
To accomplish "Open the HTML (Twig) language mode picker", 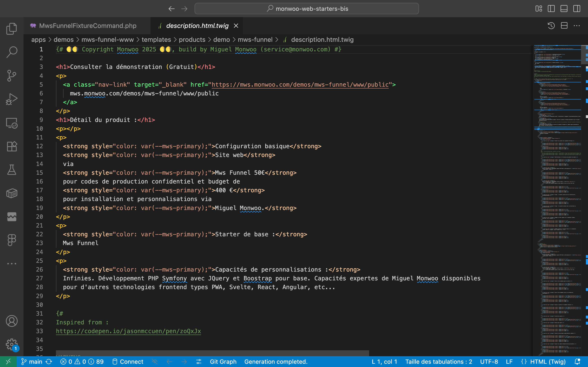I will [548, 362].
